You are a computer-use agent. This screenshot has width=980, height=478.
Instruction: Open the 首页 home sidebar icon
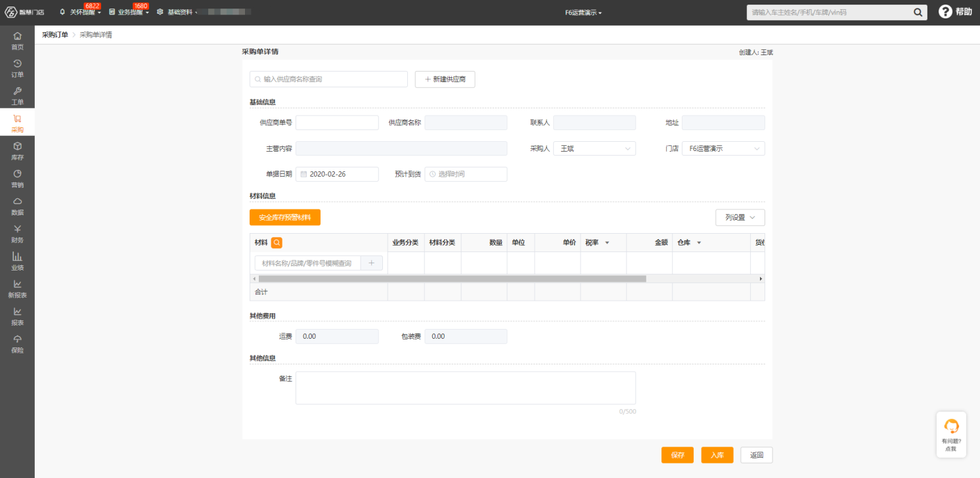click(x=17, y=40)
